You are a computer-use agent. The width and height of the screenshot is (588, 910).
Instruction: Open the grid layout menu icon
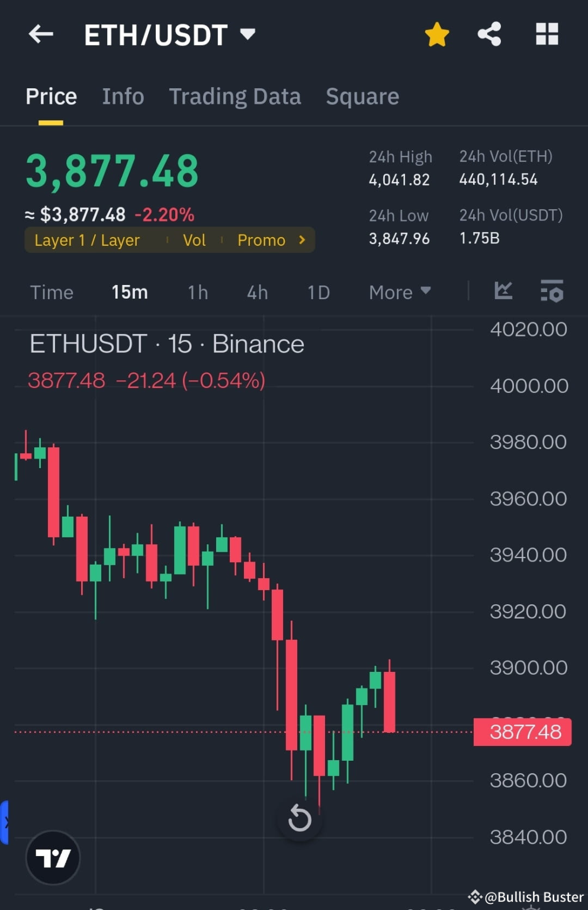(x=547, y=34)
